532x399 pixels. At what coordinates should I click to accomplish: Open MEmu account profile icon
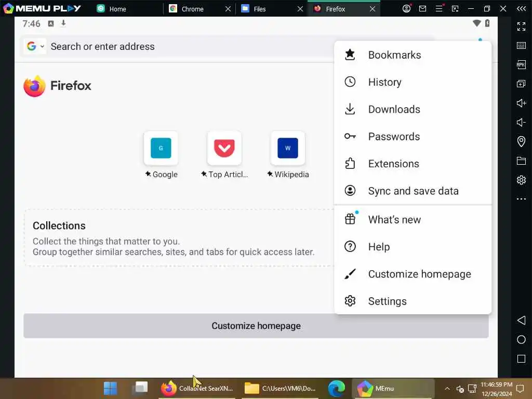406,8
